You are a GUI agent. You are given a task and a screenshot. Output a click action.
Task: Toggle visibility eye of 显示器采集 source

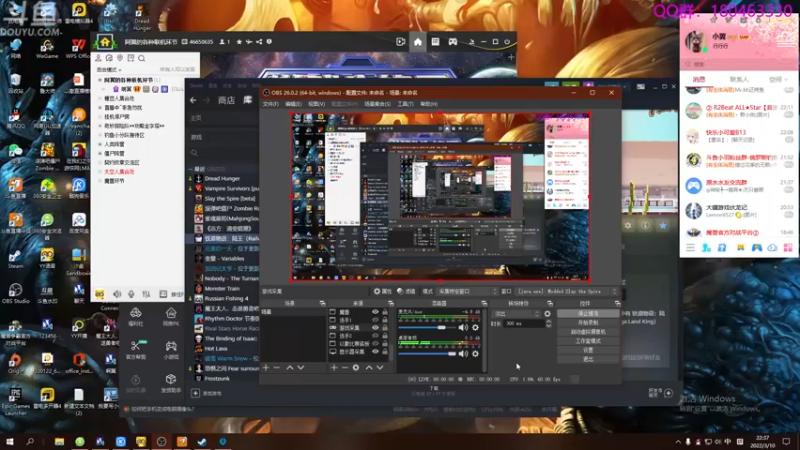click(376, 352)
